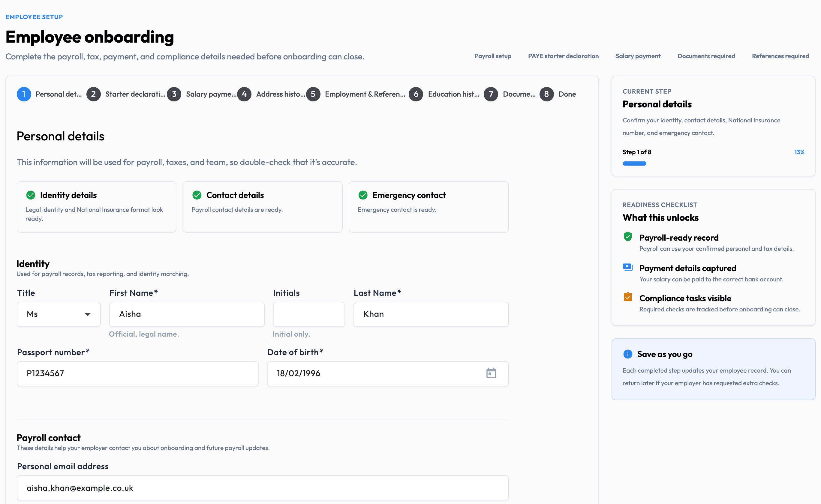Click the Payment details captured card icon
The image size is (821, 504).
coord(628,267)
